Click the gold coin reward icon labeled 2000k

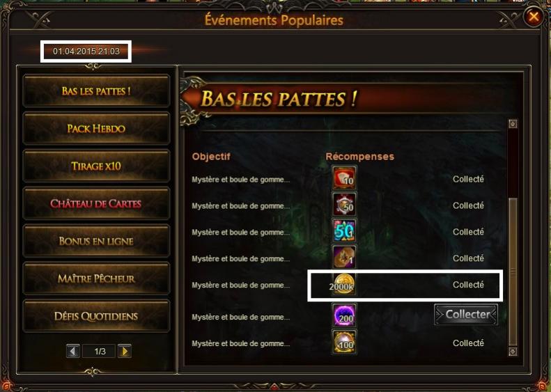pyautogui.click(x=343, y=284)
